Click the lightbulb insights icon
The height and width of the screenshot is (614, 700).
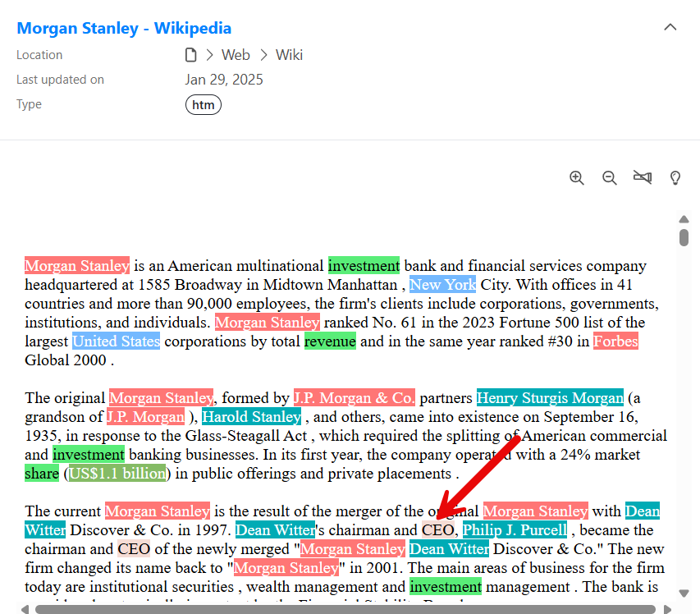point(675,178)
